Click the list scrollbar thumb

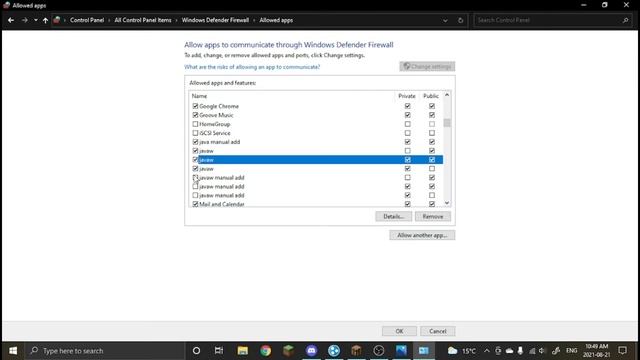(x=447, y=123)
